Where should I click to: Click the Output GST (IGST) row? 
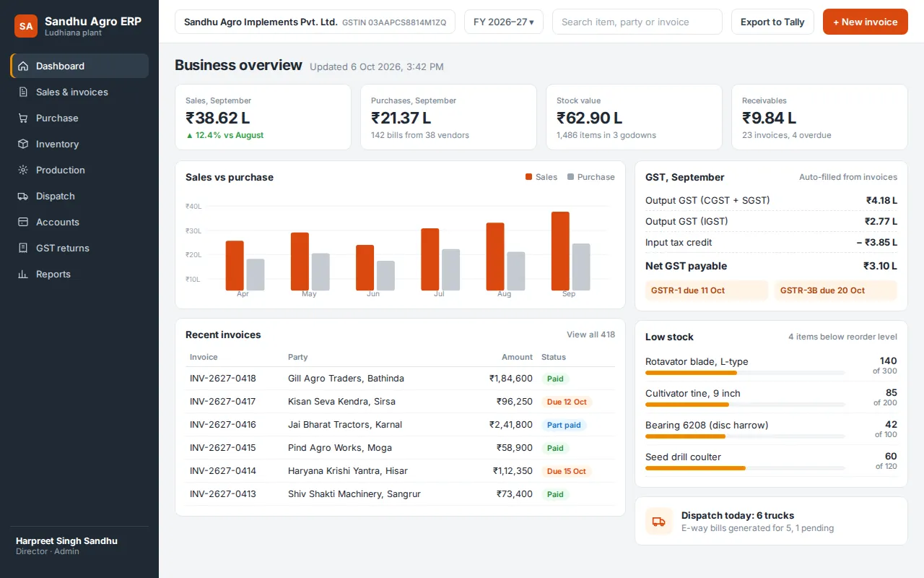[771, 222]
